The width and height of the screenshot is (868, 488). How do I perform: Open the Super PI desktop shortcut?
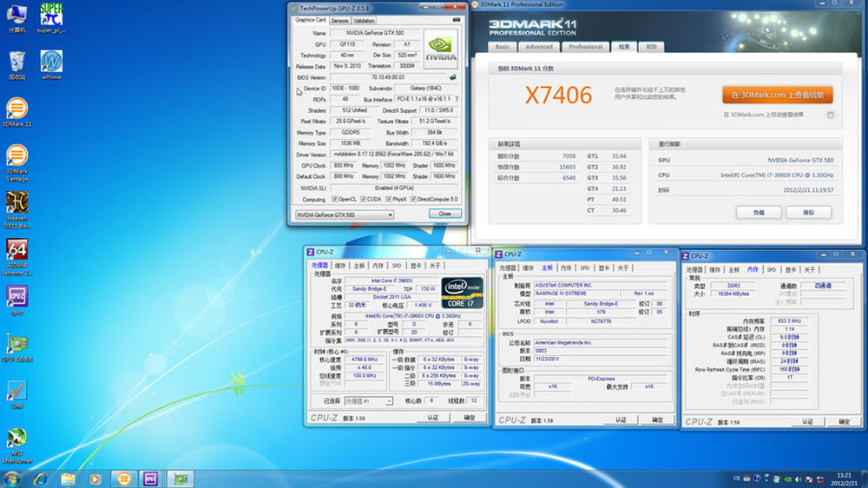click(x=51, y=18)
